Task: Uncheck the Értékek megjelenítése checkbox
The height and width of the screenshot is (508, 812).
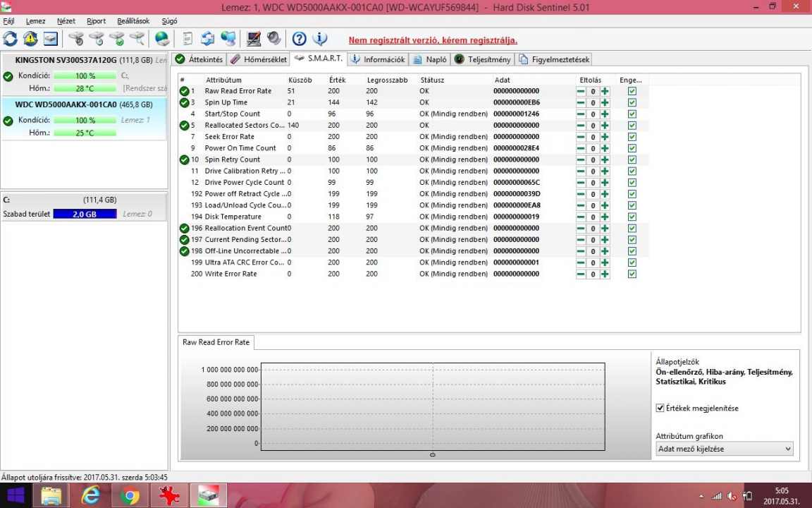Action: point(660,408)
